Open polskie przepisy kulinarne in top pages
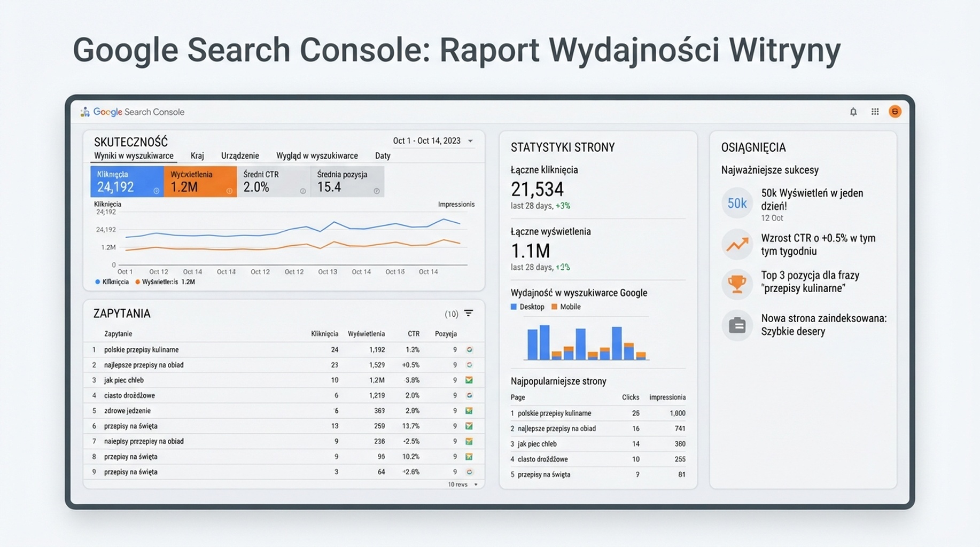Image resolution: width=980 pixels, height=547 pixels. pyautogui.click(x=598, y=413)
